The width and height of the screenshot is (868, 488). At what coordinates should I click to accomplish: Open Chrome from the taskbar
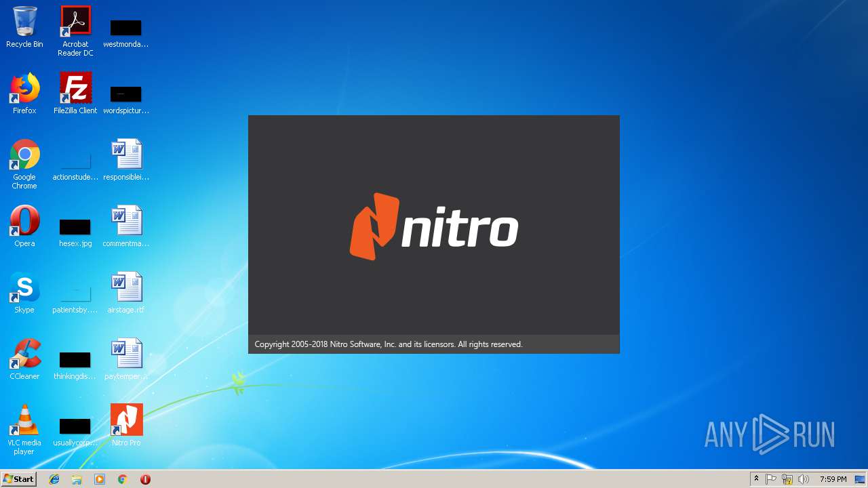click(123, 479)
